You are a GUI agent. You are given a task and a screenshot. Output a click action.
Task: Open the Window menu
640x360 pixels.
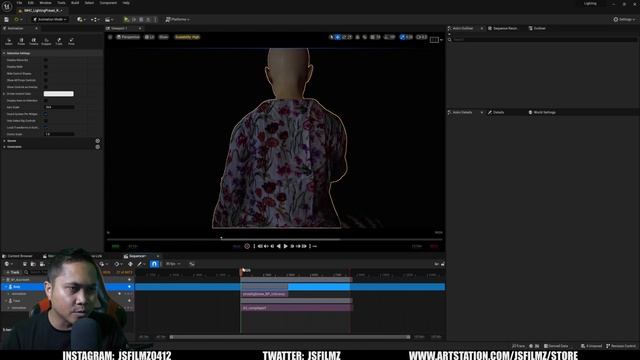(45, 3)
